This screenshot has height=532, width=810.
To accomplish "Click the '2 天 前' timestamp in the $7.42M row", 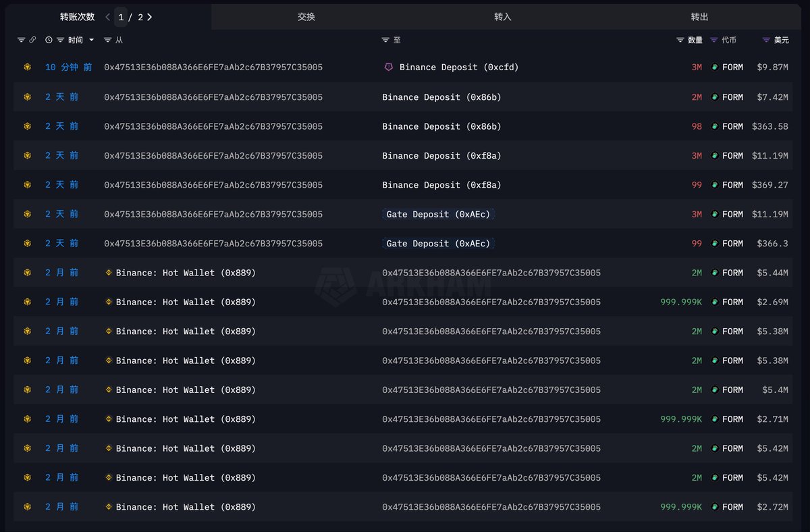I will (62, 97).
